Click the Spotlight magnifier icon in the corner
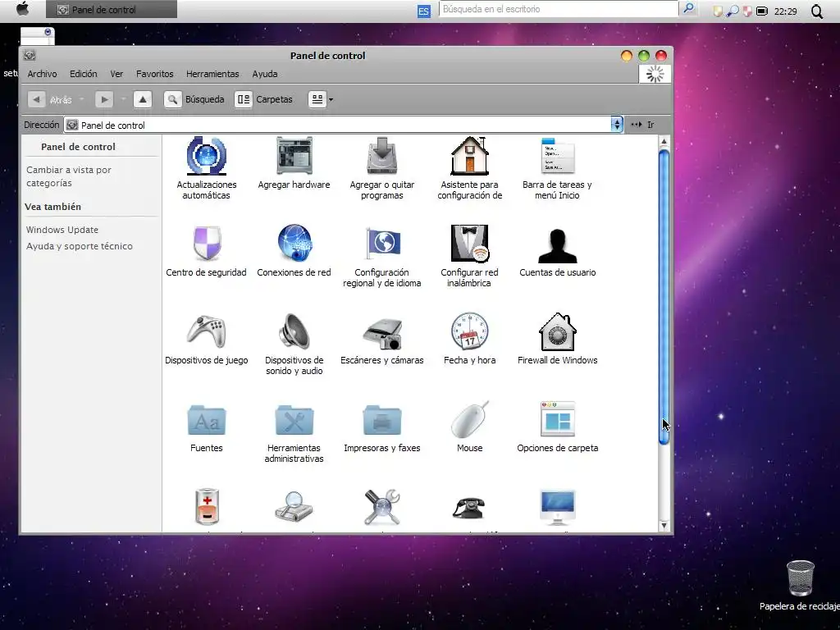This screenshot has width=840, height=630. tap(816, 11)
